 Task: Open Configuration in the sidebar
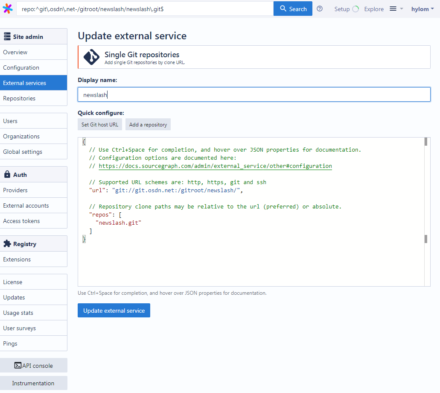click(x=33, y=68)
